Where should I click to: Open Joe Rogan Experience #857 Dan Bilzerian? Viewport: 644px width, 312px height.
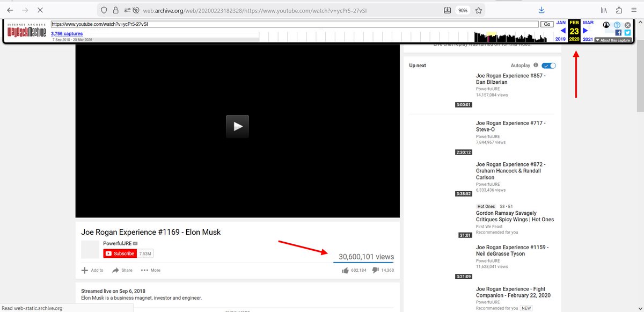point(510,79)
